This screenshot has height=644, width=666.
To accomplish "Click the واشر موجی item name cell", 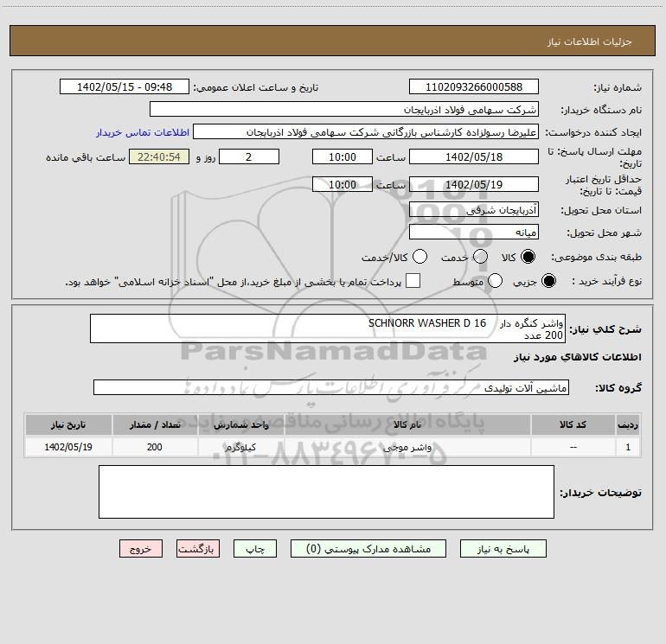I will 407,447.
